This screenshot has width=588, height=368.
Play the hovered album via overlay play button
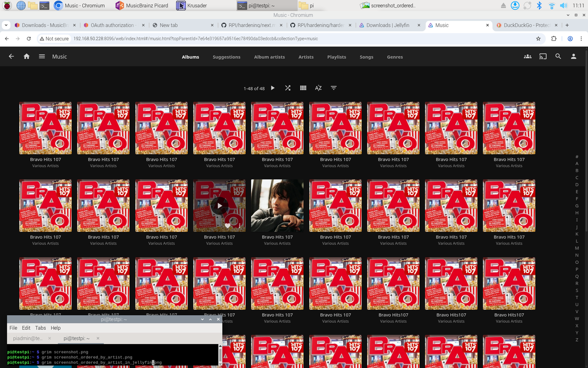[x=220, y=206]
